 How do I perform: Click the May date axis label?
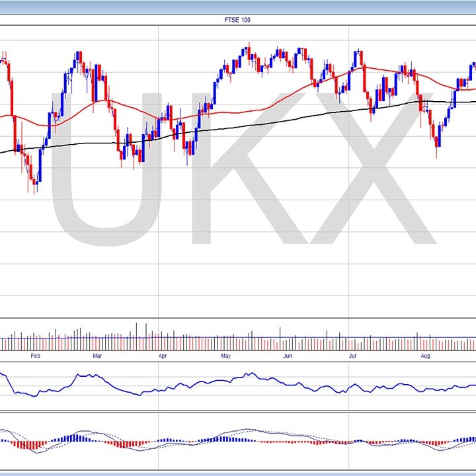tap(225, 356)
